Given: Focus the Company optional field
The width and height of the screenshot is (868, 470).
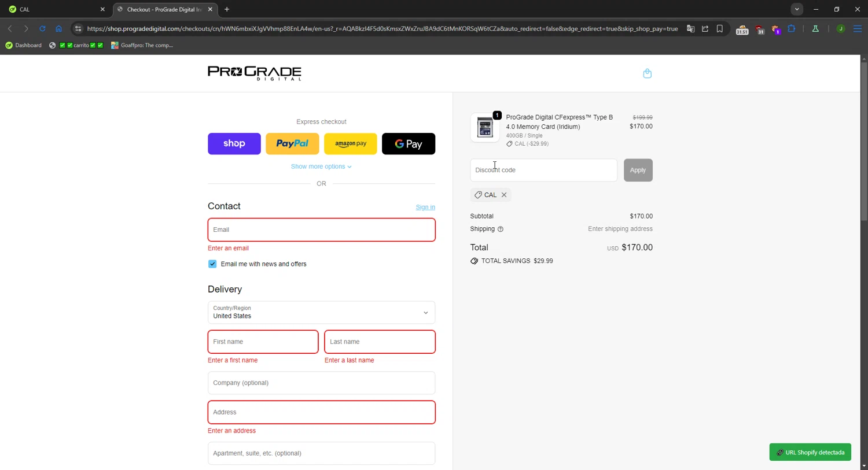Looking at the screenshot, I should point(321,383).
